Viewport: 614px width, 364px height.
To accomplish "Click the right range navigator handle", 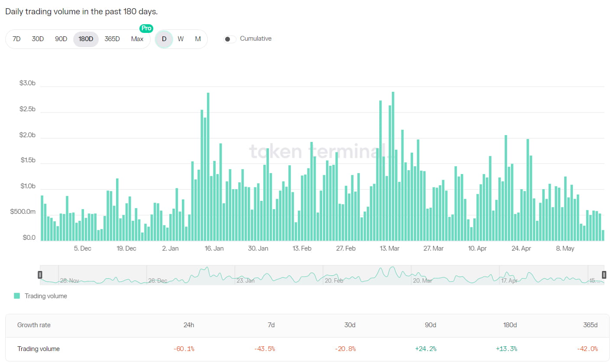I will click(x=604, y=275).
